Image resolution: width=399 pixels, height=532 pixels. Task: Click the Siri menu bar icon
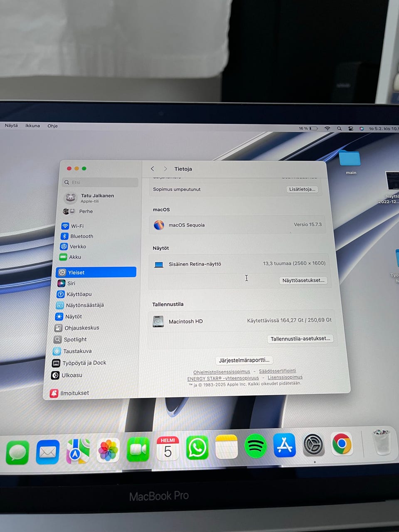coord(362,128)
